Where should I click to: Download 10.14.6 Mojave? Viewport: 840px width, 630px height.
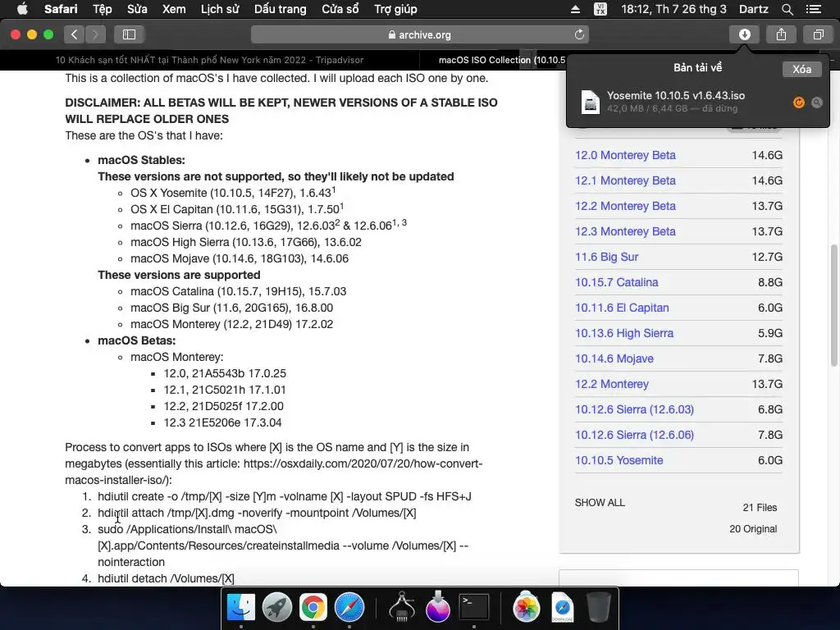pos(614,359)
